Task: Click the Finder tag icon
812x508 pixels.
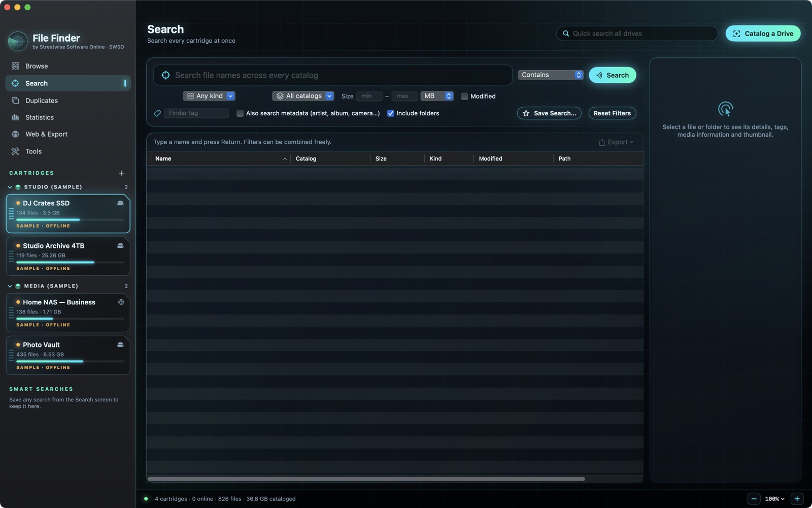Action: click(x=157, y=113)
